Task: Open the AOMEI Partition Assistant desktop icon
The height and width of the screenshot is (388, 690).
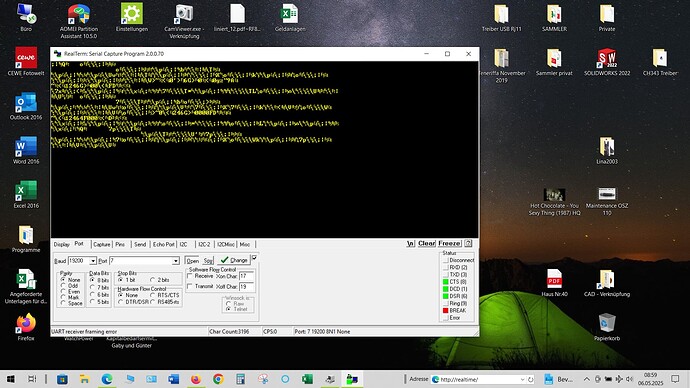Action: pyautogui.click(x=79, y=15)
